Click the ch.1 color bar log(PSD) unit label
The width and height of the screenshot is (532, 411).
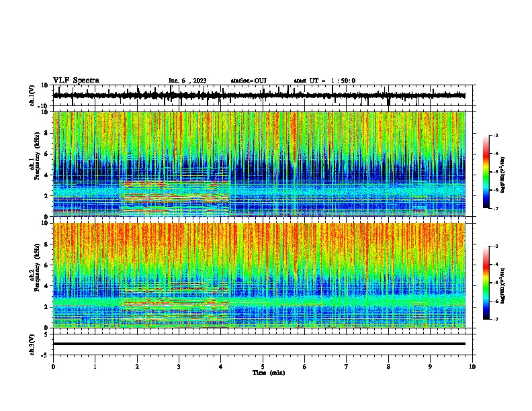[x=503, y=175]
